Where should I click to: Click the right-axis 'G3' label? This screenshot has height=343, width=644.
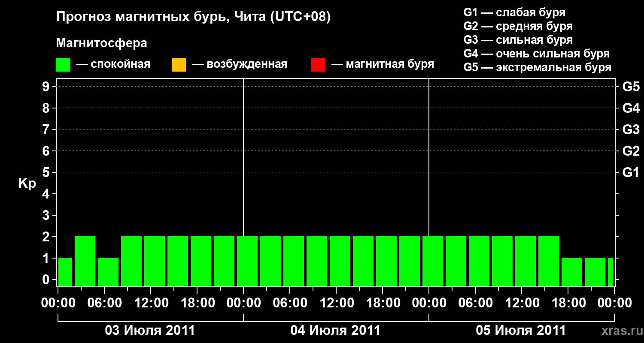pyautogui.click(x=631, y=129)
